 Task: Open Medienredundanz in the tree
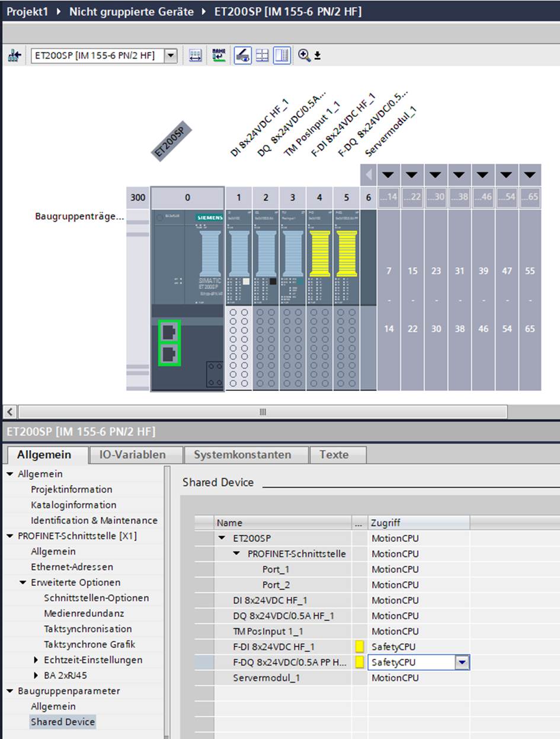(84, 613)
